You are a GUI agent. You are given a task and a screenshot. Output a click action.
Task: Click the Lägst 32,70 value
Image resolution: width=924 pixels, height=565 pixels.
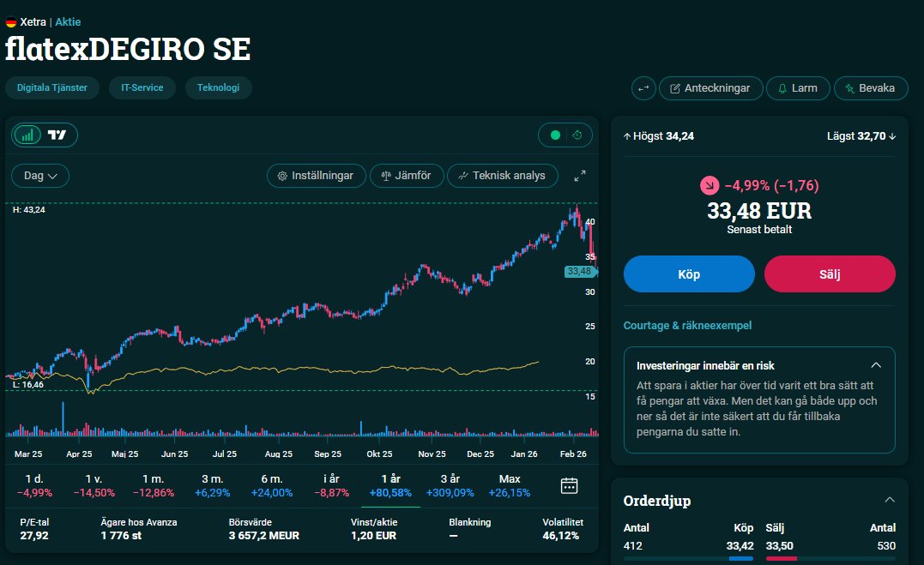click(872, 136)
